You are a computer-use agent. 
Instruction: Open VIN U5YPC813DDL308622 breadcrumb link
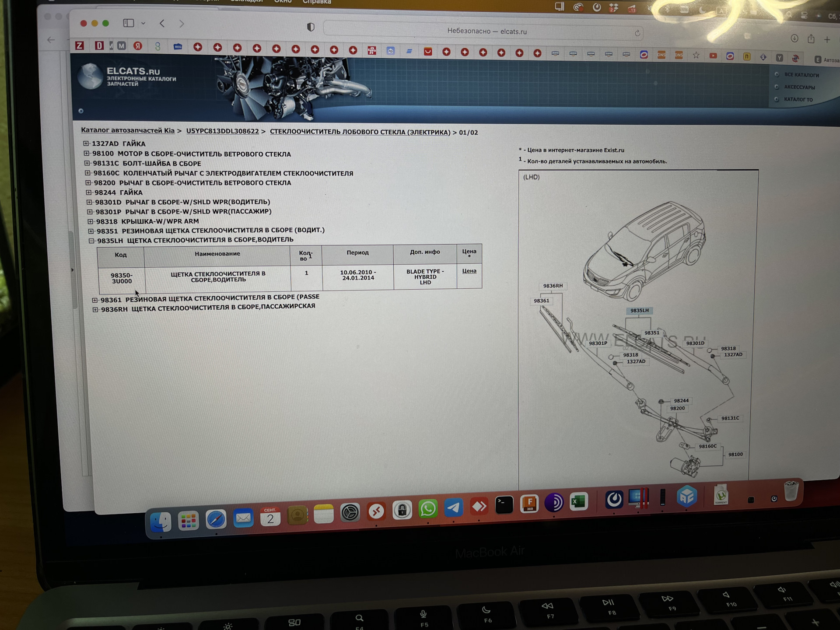coord(222,131)
